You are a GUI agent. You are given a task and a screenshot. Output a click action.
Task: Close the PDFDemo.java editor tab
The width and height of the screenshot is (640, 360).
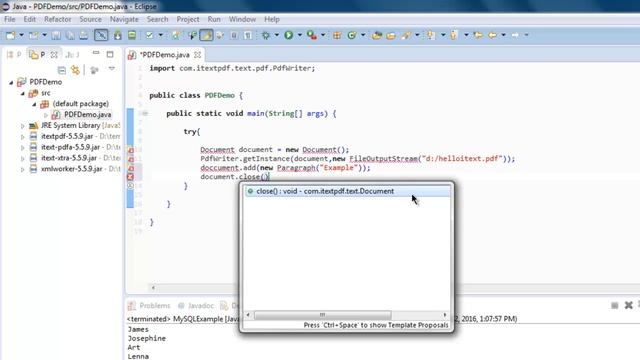[198, 55]
